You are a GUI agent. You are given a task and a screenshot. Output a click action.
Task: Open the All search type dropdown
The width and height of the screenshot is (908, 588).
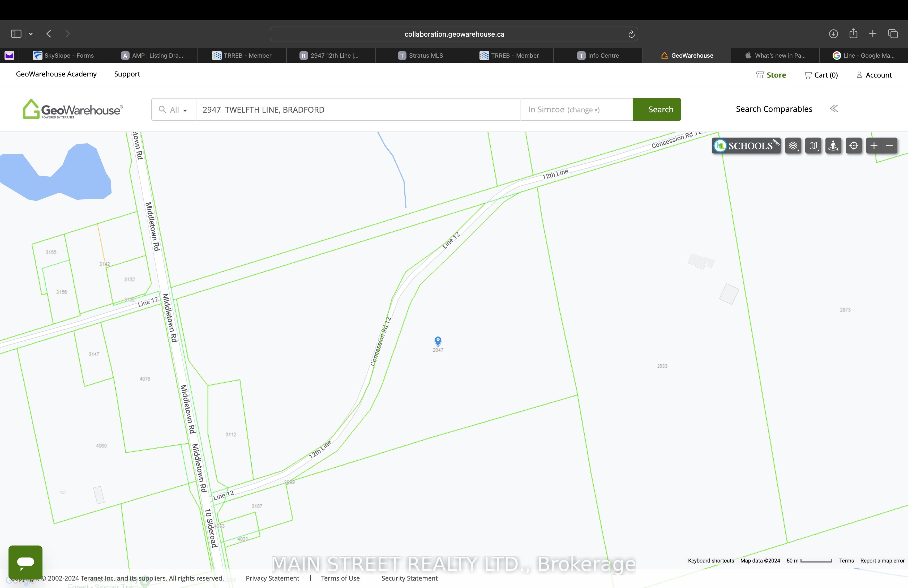coord(174,110)
